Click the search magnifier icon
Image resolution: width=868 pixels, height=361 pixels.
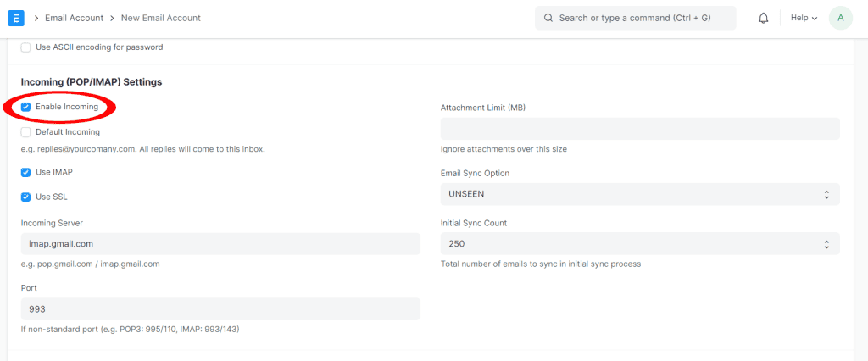(548, 18)
